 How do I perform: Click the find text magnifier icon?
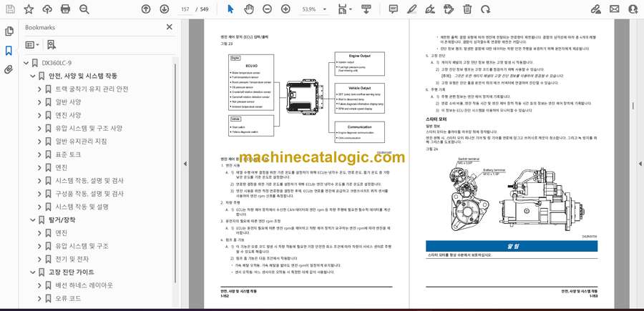click(84, 9)
